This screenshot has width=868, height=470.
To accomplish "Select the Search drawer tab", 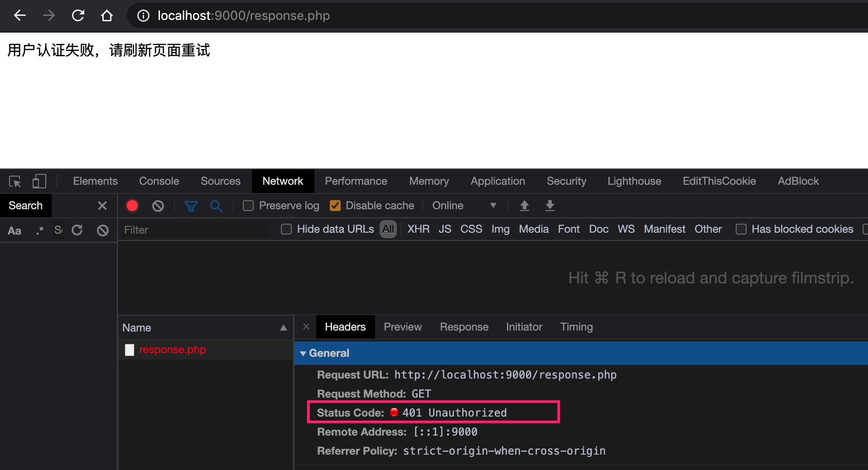I will coord(25,206).
